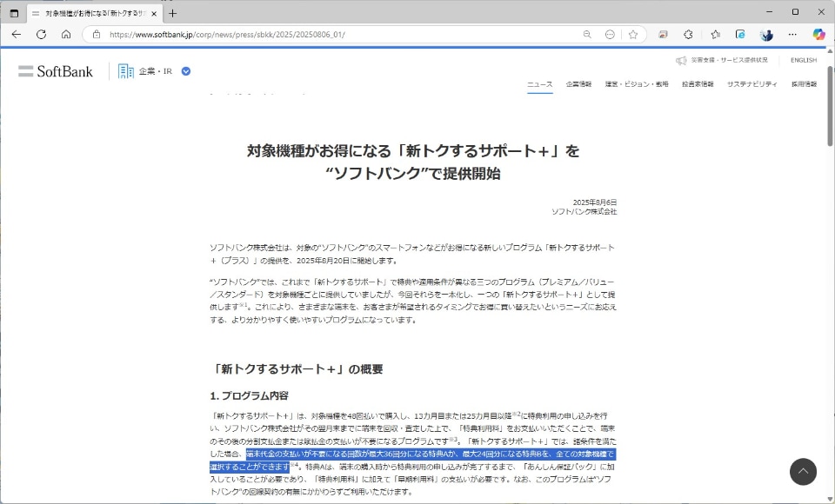This screenshot has height=504, width=835.
Task: Go to the browser home page
Action: (x=66, y=35)
